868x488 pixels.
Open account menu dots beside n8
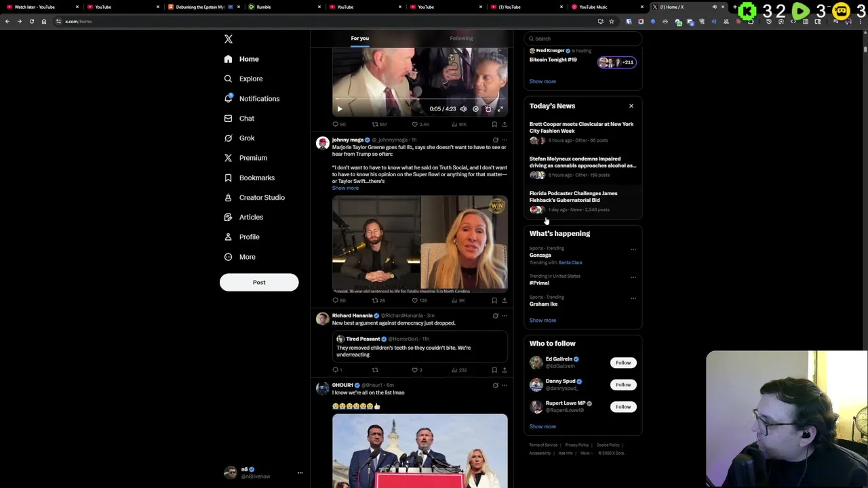coord(300,473)
